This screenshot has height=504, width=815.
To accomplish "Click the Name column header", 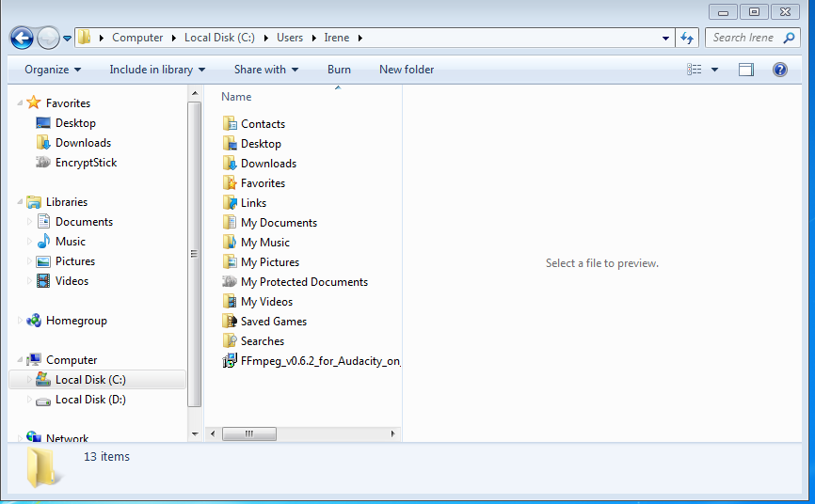I will pos(236,97).
